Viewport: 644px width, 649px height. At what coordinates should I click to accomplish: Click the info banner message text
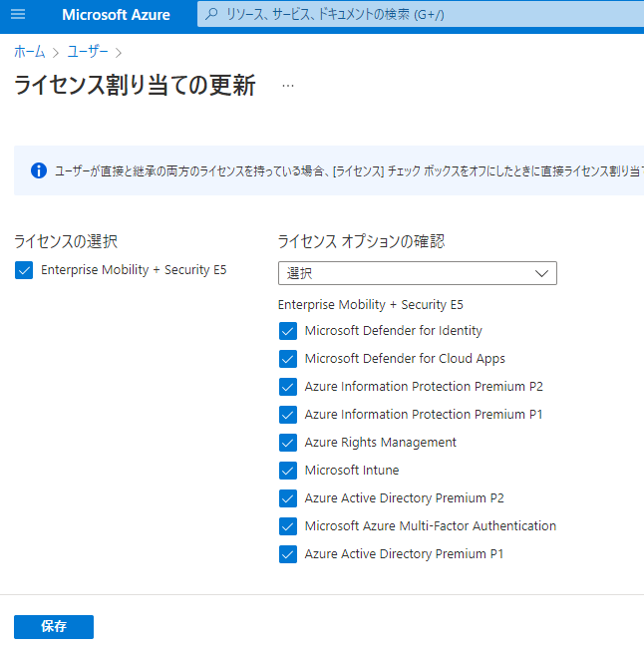(349, 170)
